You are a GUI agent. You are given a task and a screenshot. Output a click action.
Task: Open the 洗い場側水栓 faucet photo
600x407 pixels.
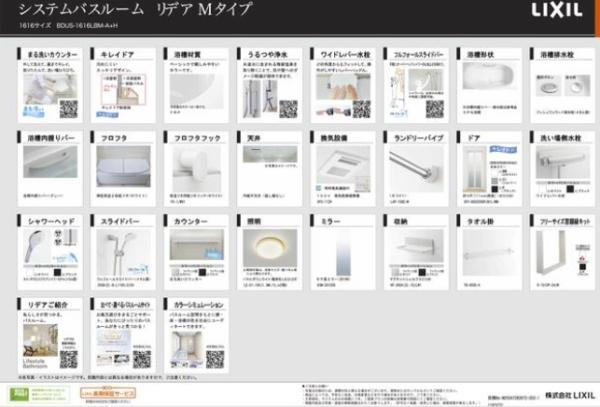(563, 163)
